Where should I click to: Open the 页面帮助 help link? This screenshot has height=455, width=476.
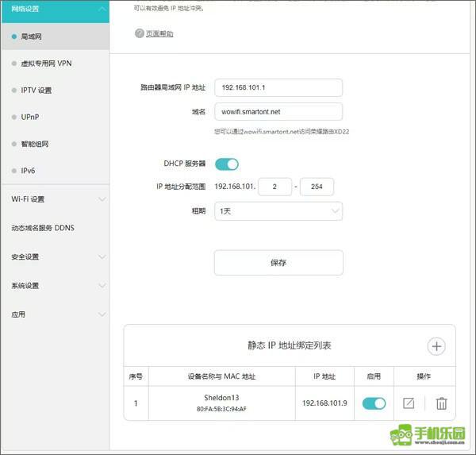(x=159, y=33)
